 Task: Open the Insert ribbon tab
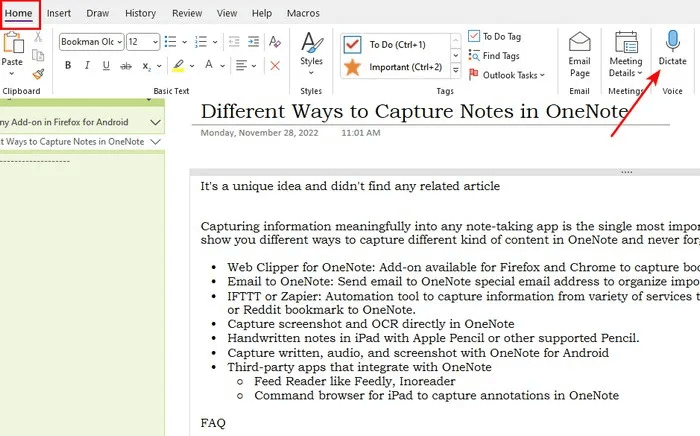tap(59, 13)
